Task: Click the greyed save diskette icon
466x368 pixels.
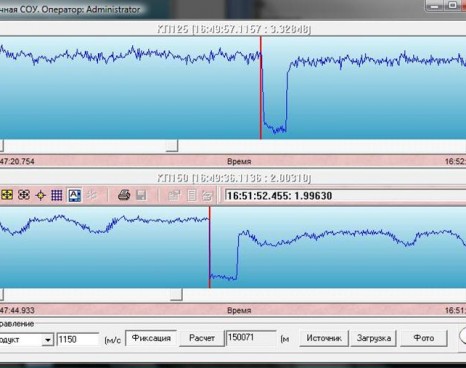Action: (x=141, y=195)
